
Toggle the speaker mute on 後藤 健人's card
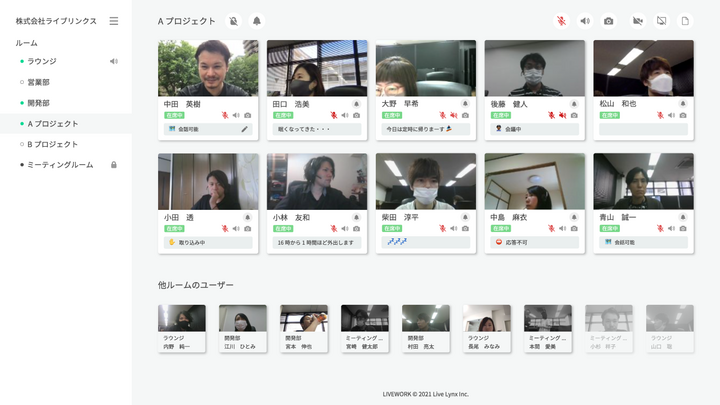point(562,115)
